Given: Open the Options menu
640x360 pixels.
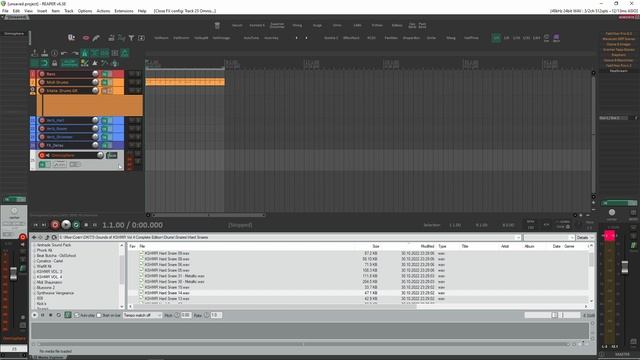Looking at the screenshot, I should (x=85, y=11).
